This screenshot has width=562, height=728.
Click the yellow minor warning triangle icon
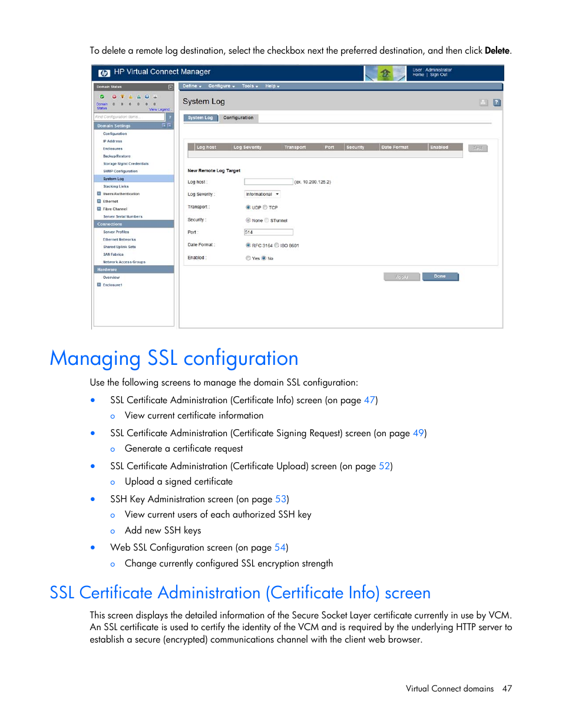(131, 97)
